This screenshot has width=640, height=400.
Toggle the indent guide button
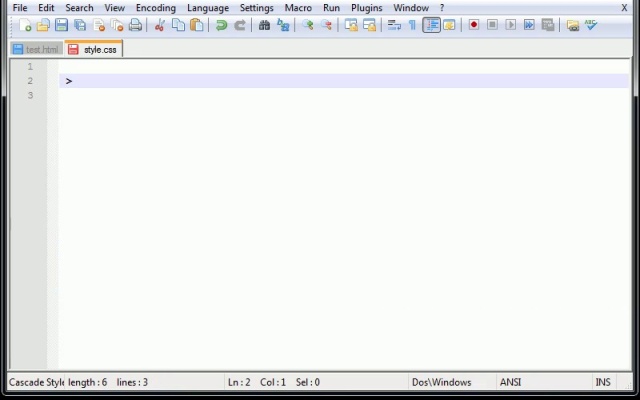[x=431, y=25]
